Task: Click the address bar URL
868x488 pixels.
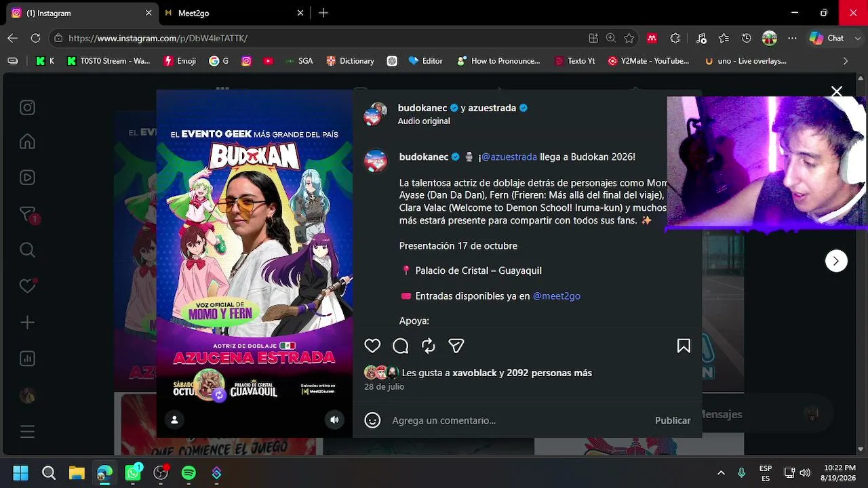Action: click(158, 39)
